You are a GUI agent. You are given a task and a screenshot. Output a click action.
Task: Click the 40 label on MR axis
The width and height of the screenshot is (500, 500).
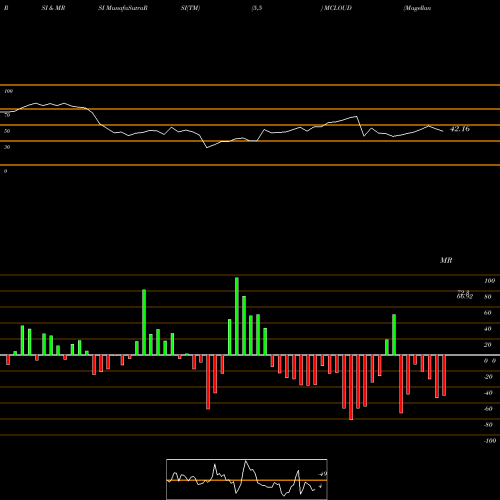pyautogui.click(x=488, y=329)
